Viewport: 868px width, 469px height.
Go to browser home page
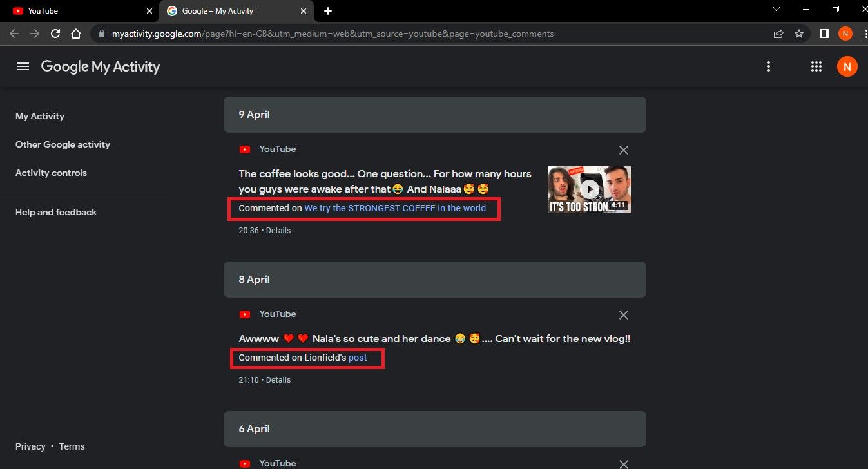click(76, 33)
